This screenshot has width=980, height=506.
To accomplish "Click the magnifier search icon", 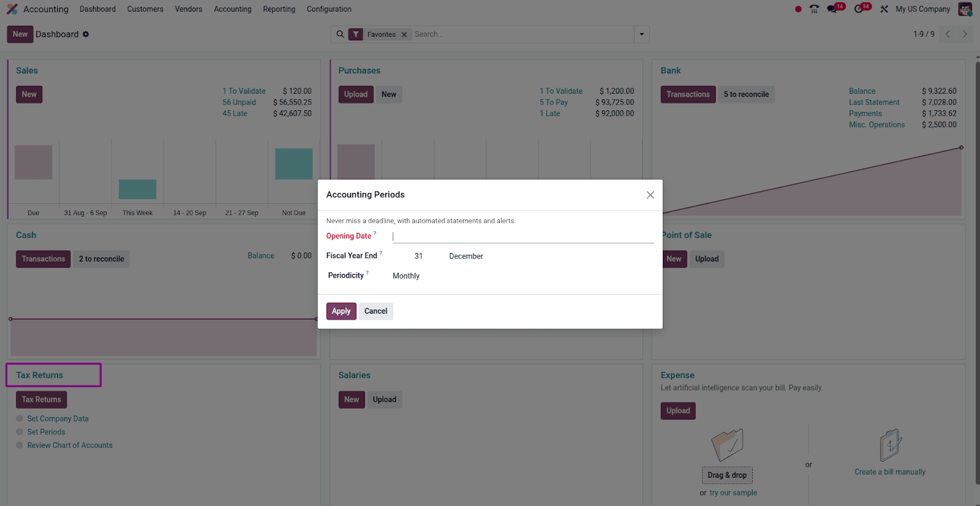I will [341, 34].
